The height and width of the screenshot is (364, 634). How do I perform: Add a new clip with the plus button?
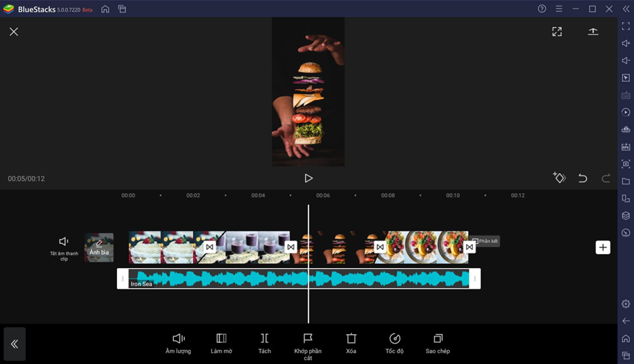point(603,247)
